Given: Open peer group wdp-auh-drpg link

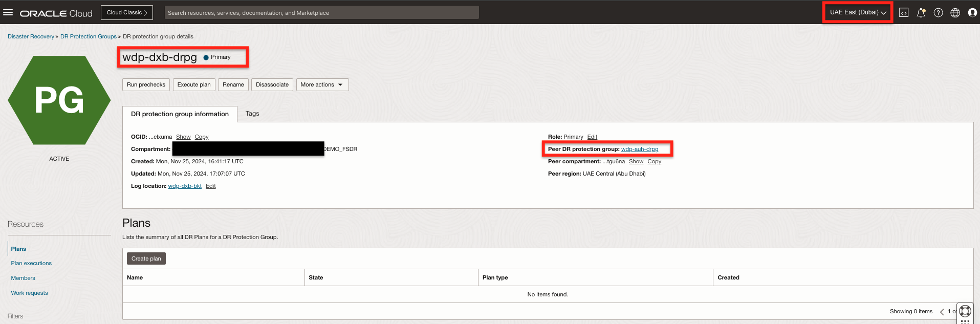Looking at the screenshot, I should (x=640, y=149).
